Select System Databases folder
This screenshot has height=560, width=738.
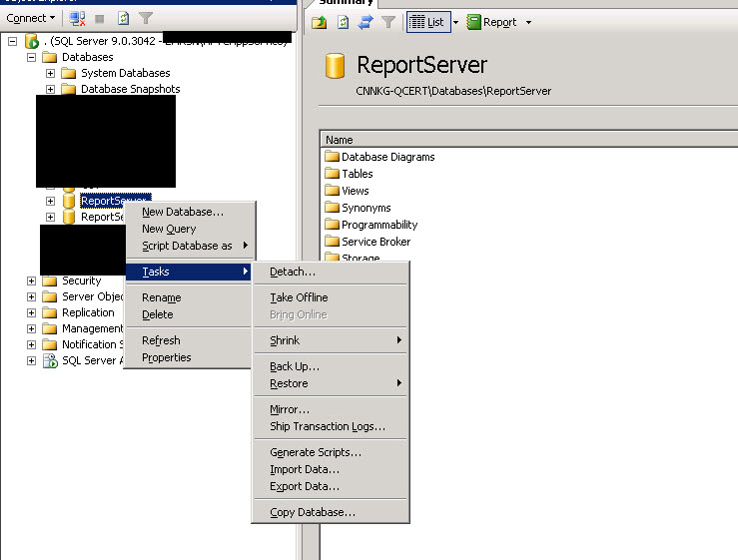click(125, 73)
